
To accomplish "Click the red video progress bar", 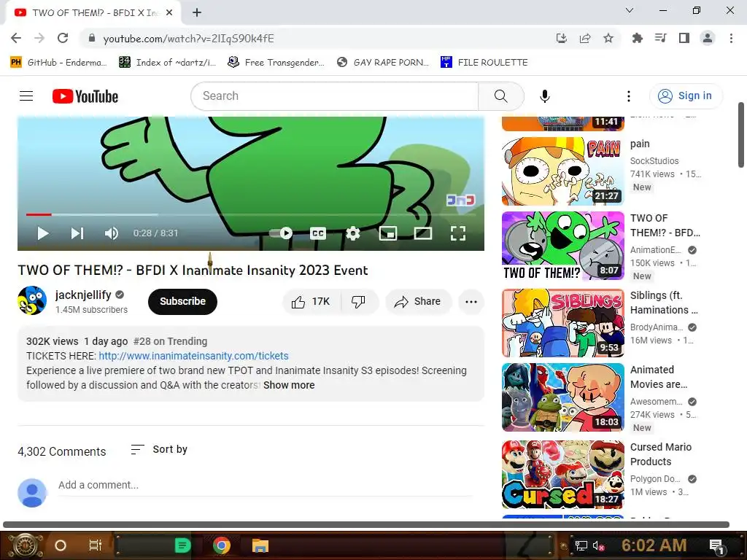I will click(39, 215).
